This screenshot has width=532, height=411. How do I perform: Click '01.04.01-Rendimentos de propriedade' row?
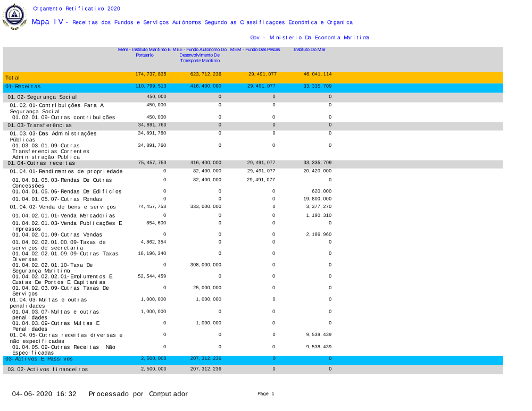(66, 171)
